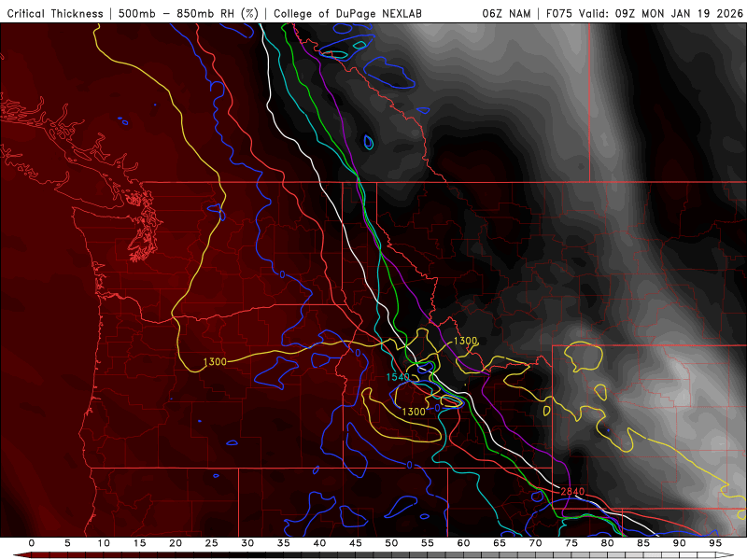The width and height of the screenshot is (747, 560).
Task: Click the "90" tick on the color scale
Action: click(x=680, y=543)
